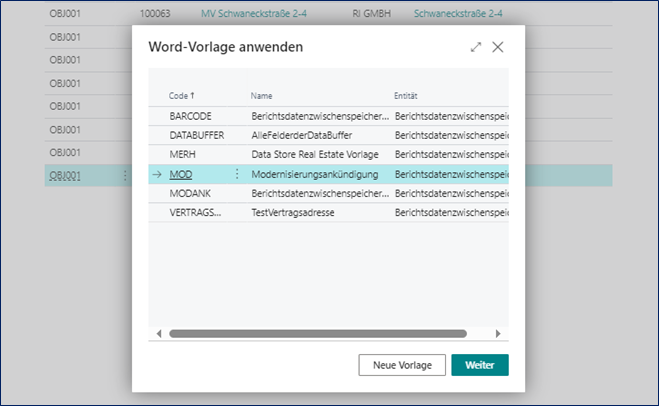
Task: Close the Word-Vorlage anwenden dialog
Action: 498,47
